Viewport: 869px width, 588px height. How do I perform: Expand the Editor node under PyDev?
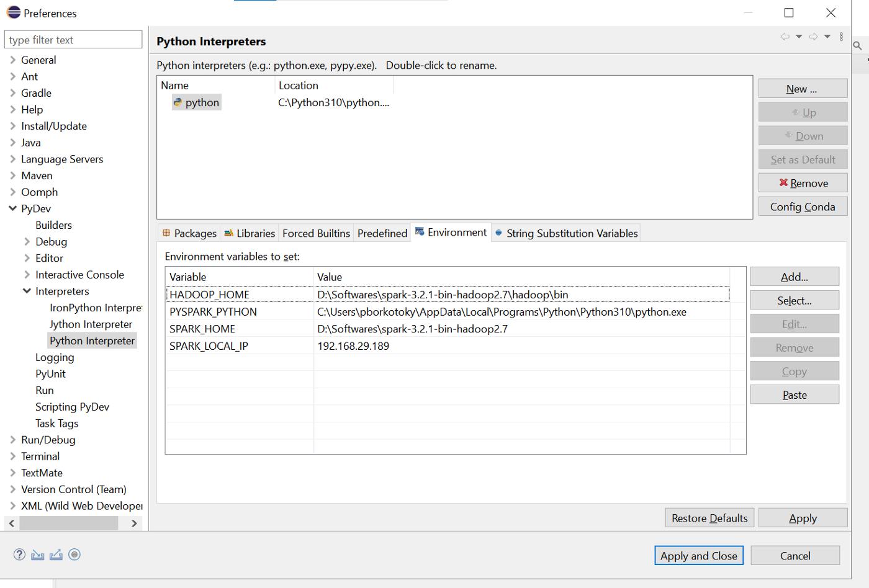pos(27,258)
